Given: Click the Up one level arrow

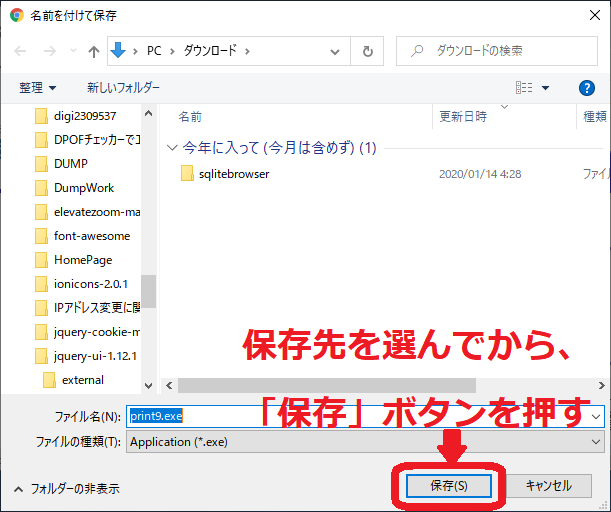Looking at the screenshot, I should point(93,50).
